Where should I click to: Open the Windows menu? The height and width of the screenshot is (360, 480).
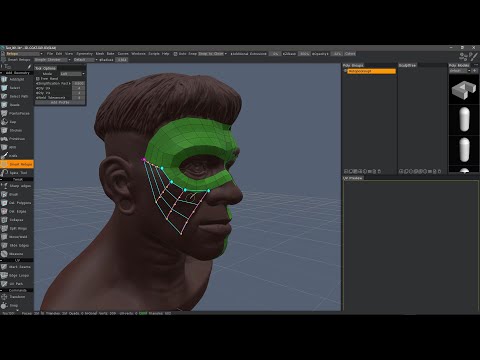tap(138, 54)
